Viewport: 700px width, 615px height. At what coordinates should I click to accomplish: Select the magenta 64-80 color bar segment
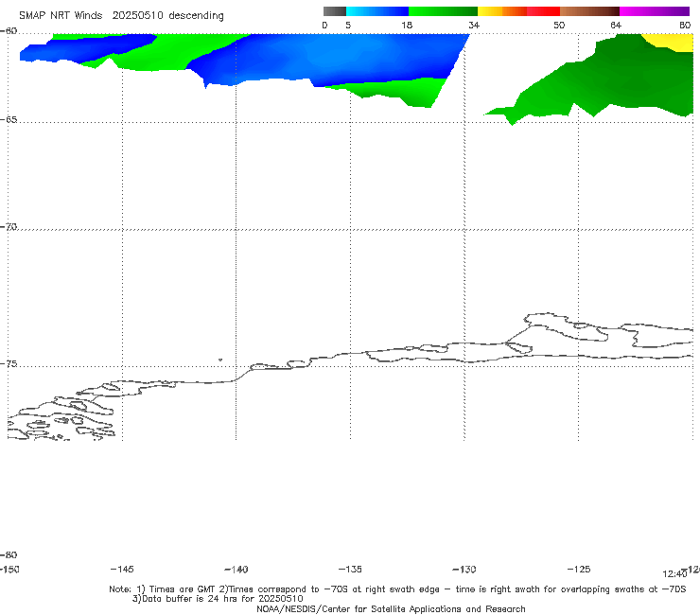click(655, 11)
